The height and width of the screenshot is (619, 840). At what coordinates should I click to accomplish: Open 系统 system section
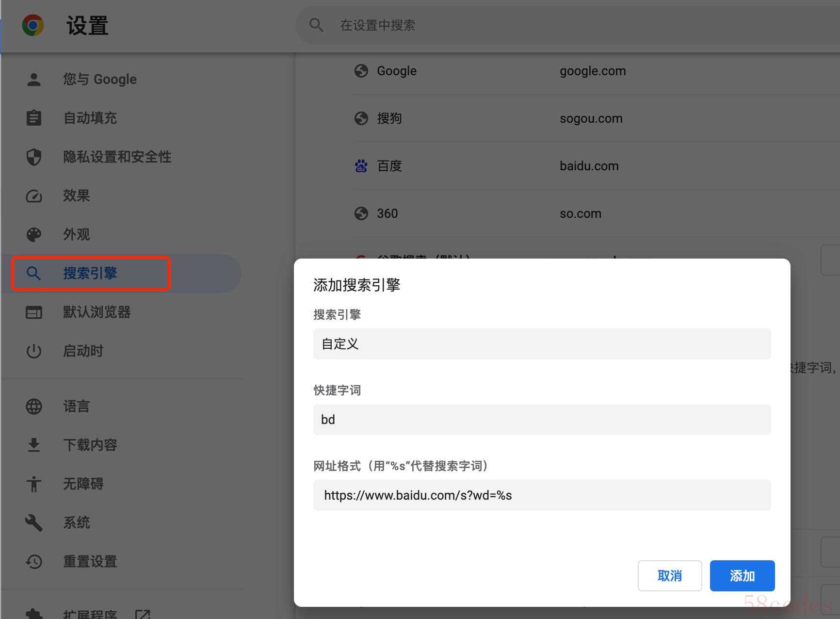click(x=77, y=522)
